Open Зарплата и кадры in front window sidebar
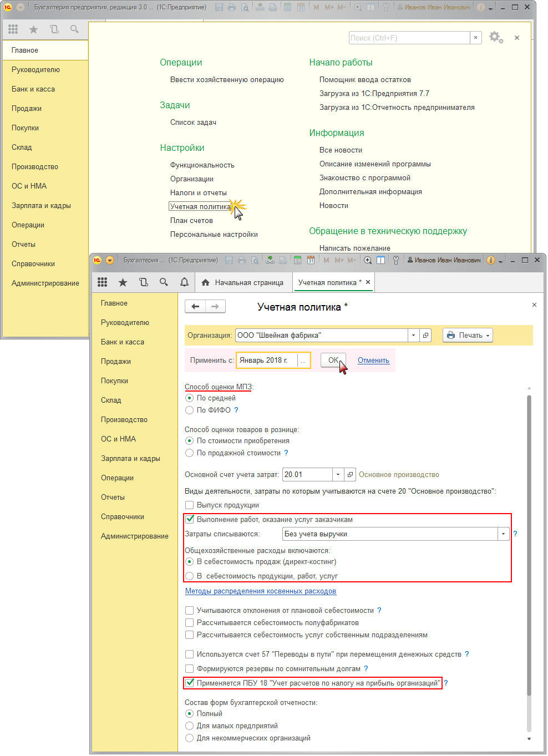 (130, 458)
